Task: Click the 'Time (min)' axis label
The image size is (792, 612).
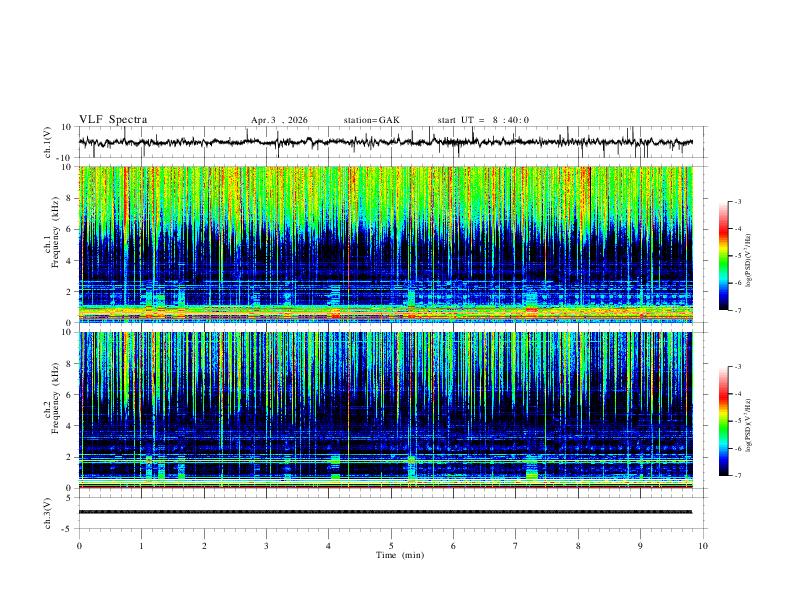Action: tap(400, 555)
